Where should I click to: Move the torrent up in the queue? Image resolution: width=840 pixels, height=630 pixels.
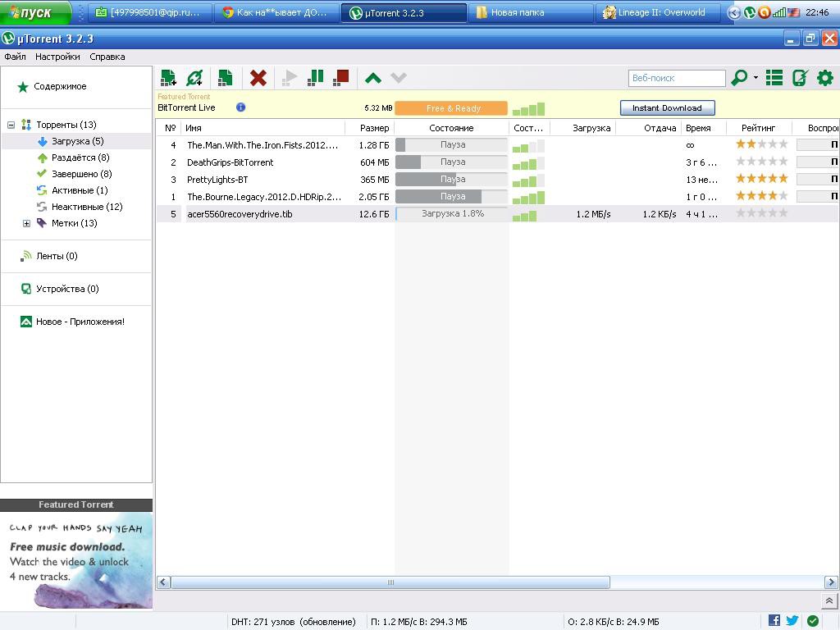(373, 78)
